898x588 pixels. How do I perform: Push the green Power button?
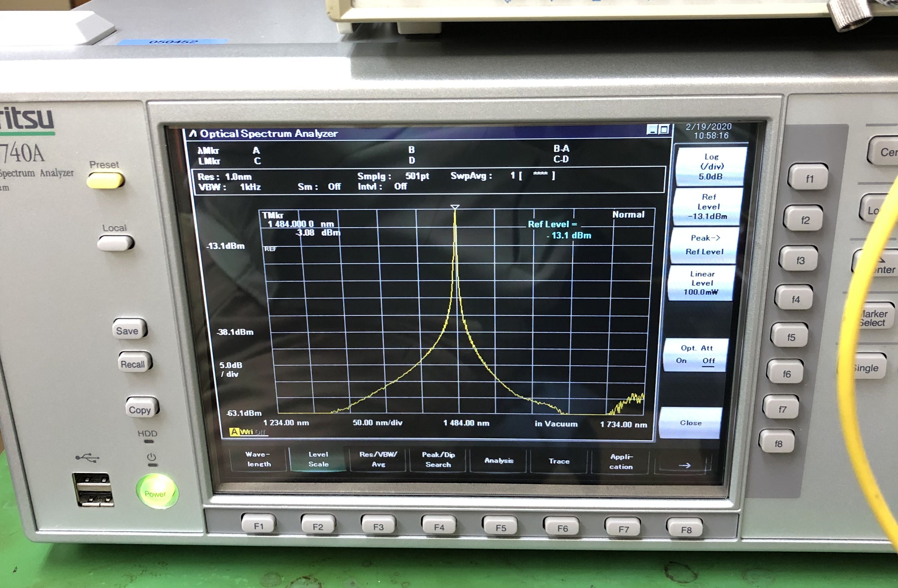click(x=157, y=492)
